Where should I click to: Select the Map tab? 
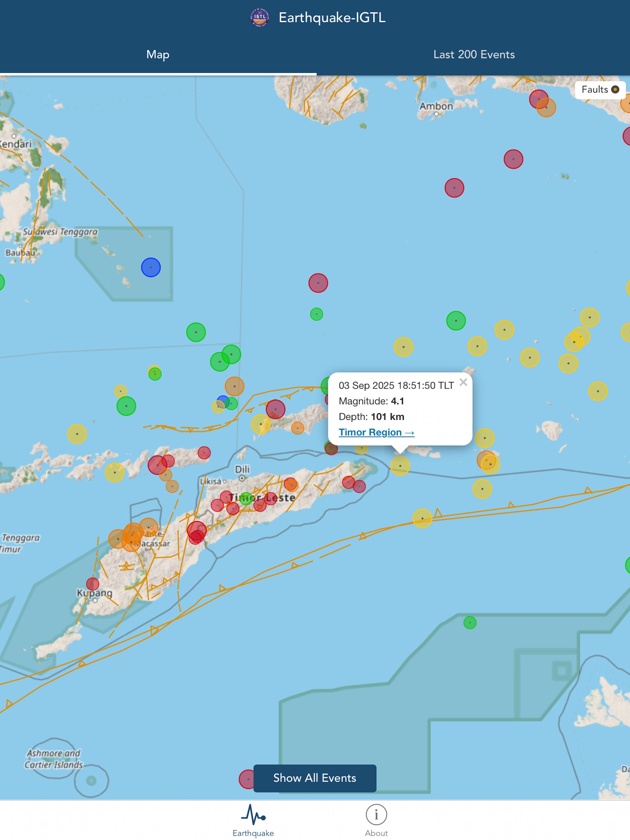(x=158, y=55)
